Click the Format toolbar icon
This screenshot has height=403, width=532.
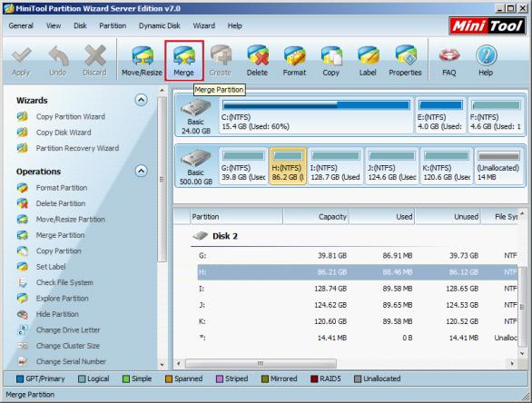[x=294, y=61]
